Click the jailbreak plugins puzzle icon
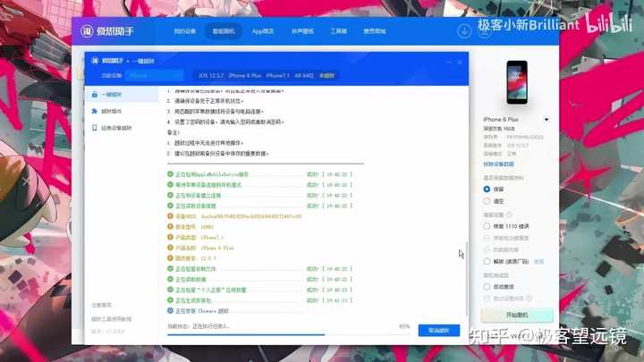The height and width of the screenshot is (362, 644). (95, 111)
